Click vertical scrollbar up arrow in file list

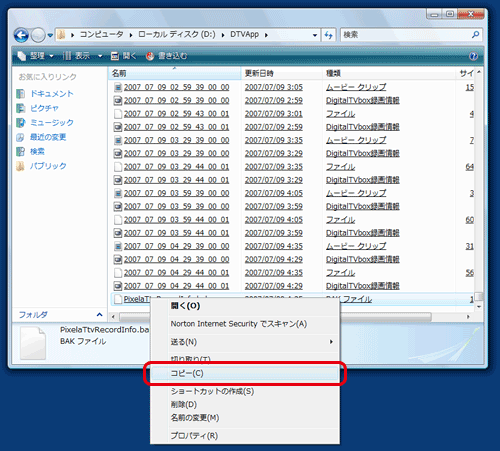click(x=479, y=72)
